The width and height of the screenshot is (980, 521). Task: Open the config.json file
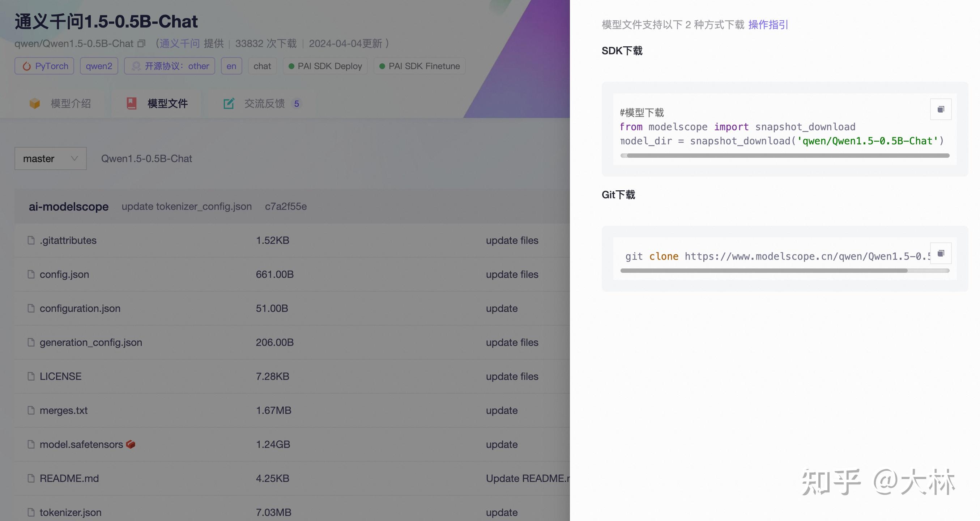tap(64, 274)
